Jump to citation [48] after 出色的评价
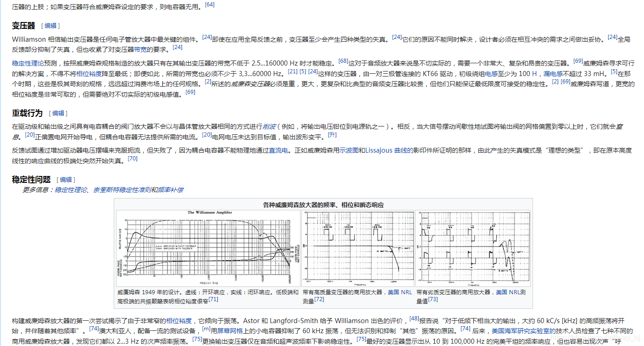 pyautogui.click(x=414, y=318)
